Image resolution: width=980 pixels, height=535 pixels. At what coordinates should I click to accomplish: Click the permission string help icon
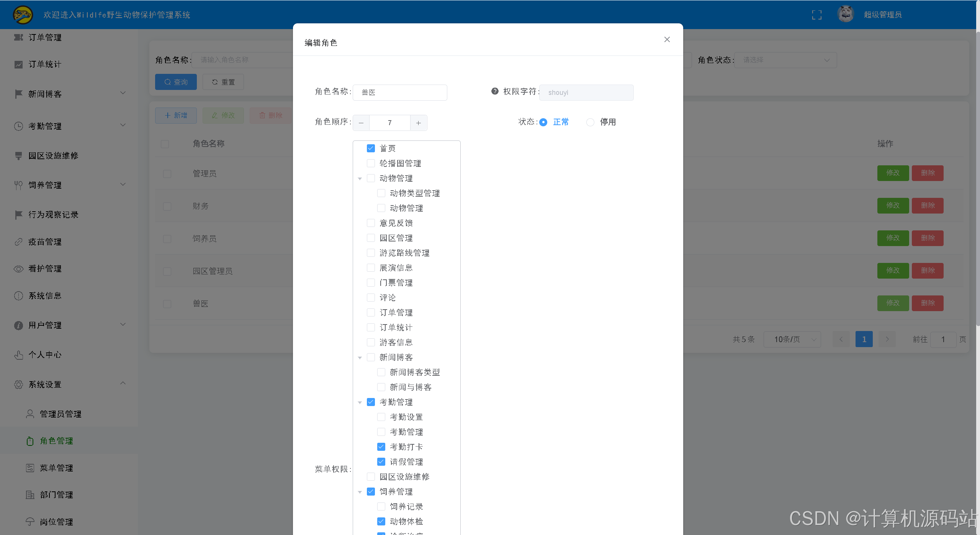point(495,91)
